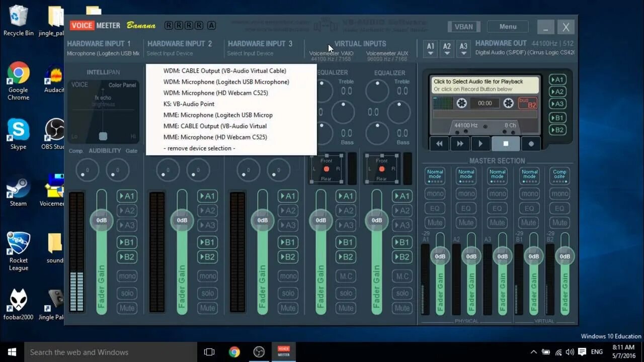Click the Hardware Input 1 fader gain knob
Image resolution: width=644 pixels, height=362 pixels.
pos(101,220)
